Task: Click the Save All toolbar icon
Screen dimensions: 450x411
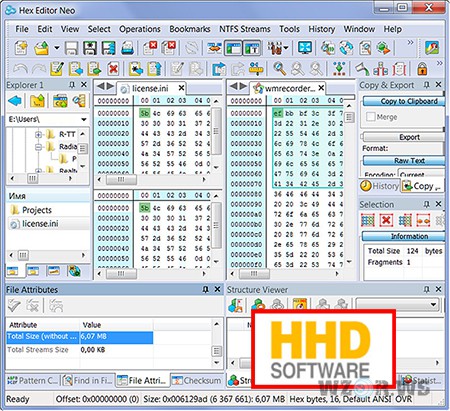Action: coord(109,48)
